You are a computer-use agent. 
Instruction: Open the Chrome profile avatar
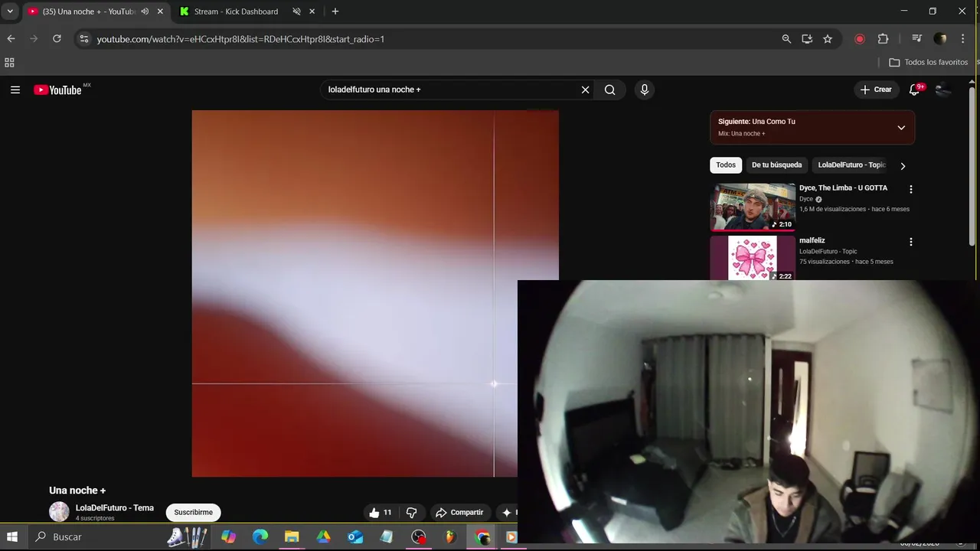(940, 38)
